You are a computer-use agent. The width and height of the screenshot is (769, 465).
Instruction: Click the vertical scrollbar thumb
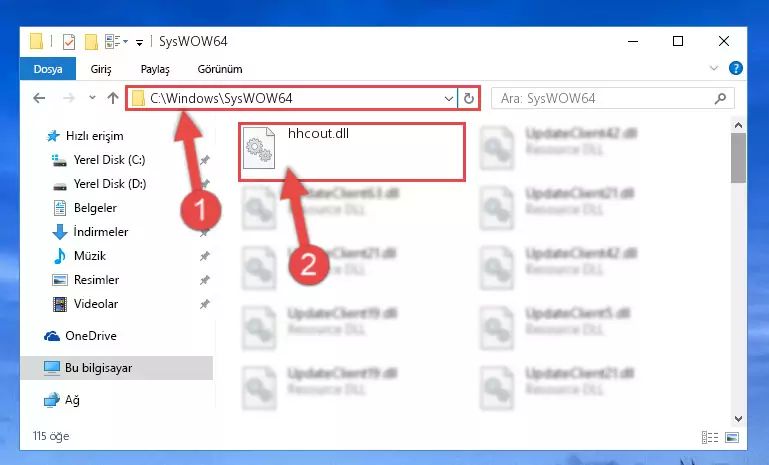(738, 158)
